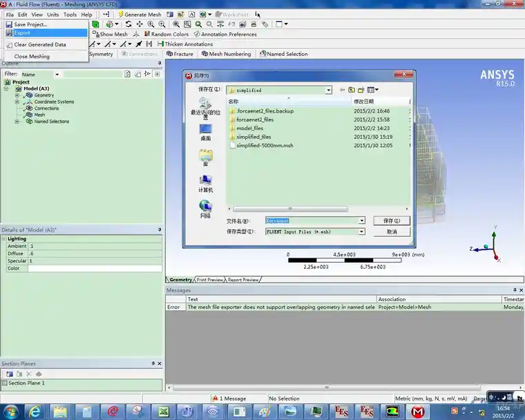Screen dimensions: 525x420
Task: Click the new section plane icon
Action: pyautogui.click(x=10, y=374)
